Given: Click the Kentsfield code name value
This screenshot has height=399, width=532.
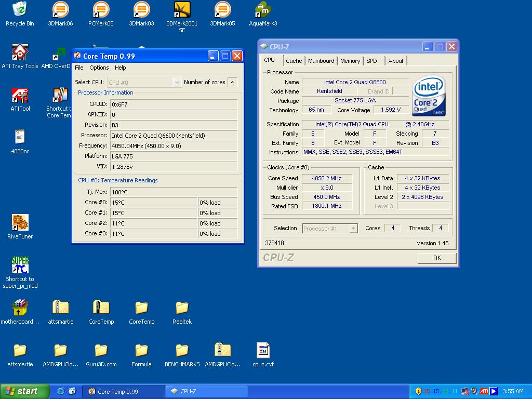Looking at the screenshot, I should point(329,91).
